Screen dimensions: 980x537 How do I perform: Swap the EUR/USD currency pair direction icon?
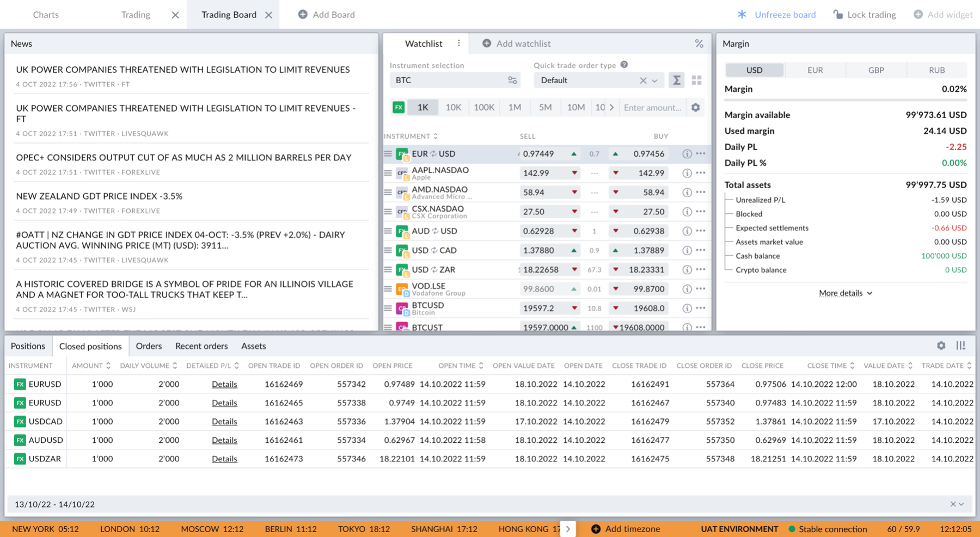[x=433, y=154]
